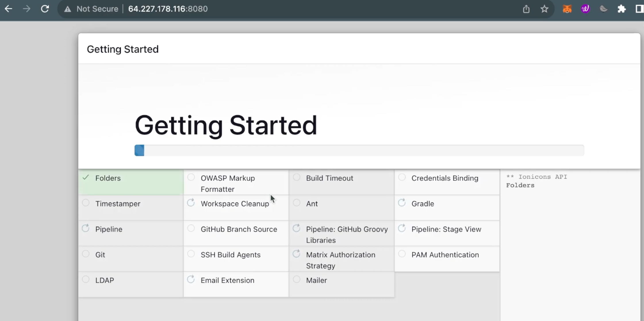Click Pipeline: GitHub Groovy Libraries label
Screen dimensions: 644x321
347,235
